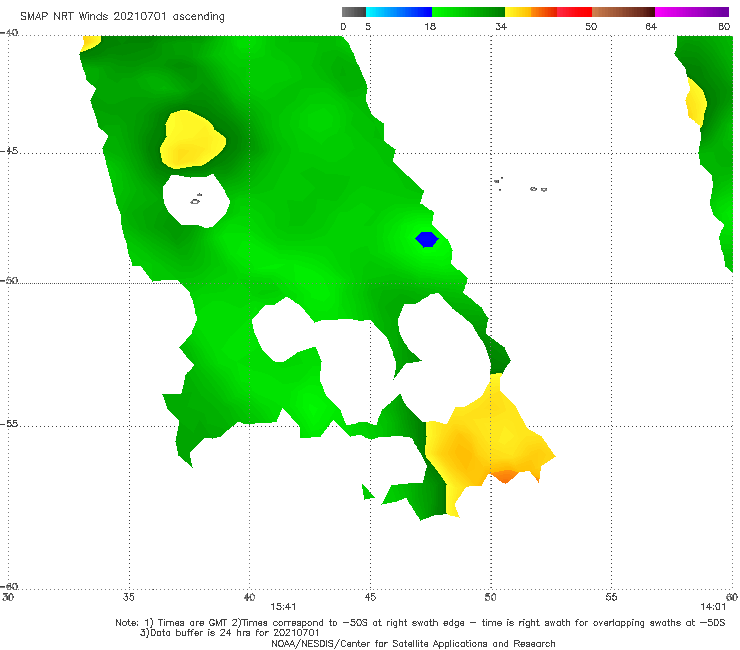Click the NOAA/NESDIS credit line
Screen dimensions: 740x650
413,643
